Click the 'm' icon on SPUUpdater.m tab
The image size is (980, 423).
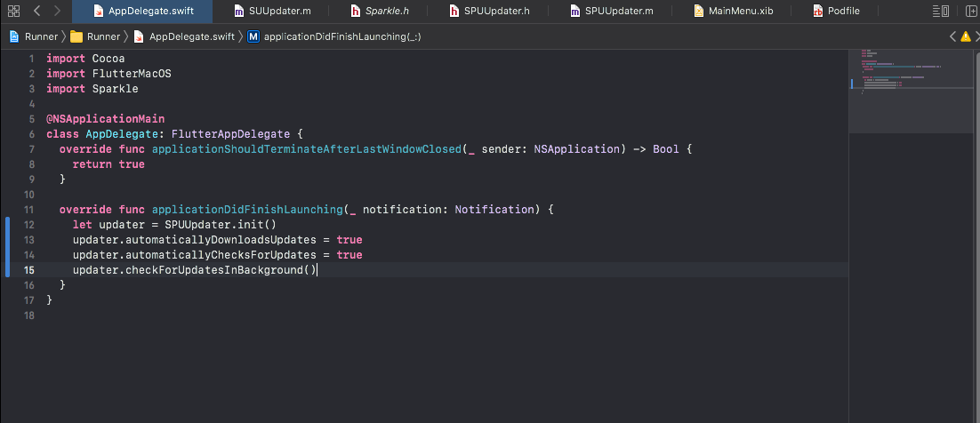tap(575, 12)
